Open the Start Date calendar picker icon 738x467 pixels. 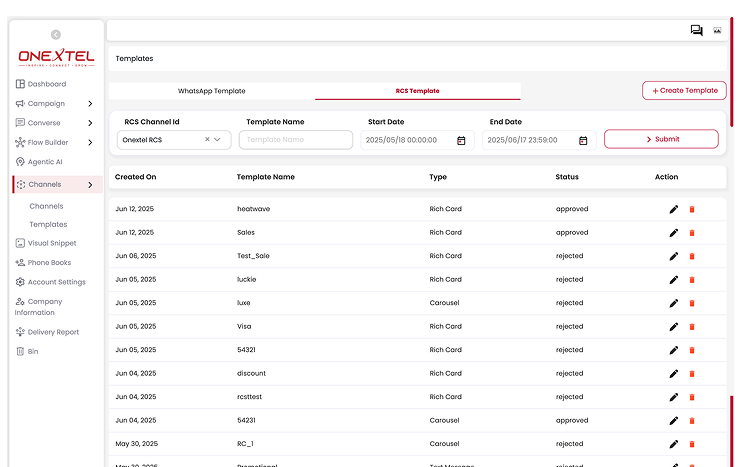[461, 140]
